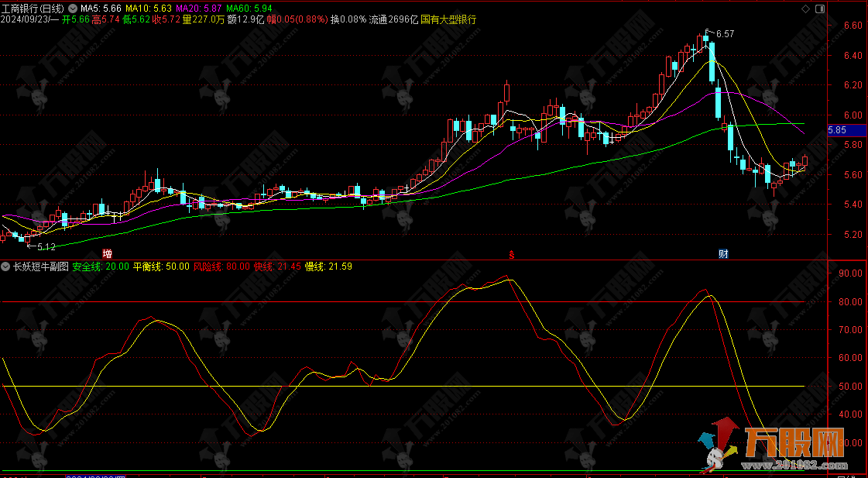This screenshot has height=478, width=868.
Task: Select the 安全线: 20.00 label
Action: point(100,267)
